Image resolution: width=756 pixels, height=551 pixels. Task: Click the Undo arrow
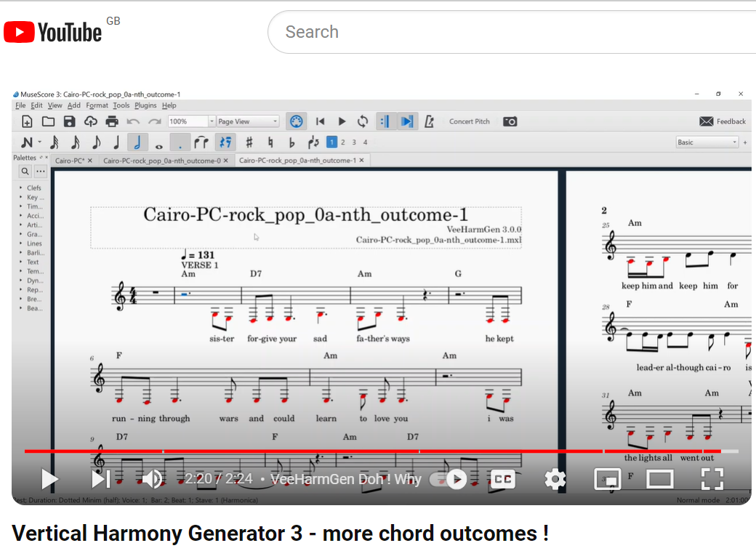133,121
